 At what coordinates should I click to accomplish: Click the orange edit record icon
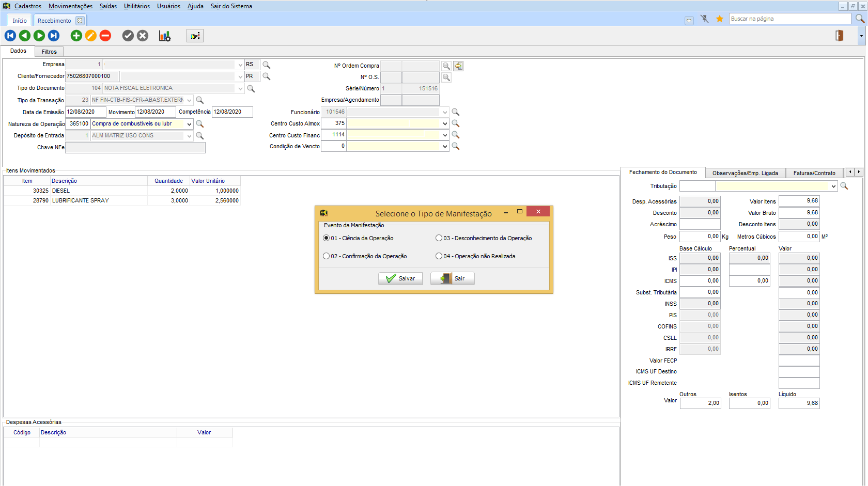tap(91, 36)
